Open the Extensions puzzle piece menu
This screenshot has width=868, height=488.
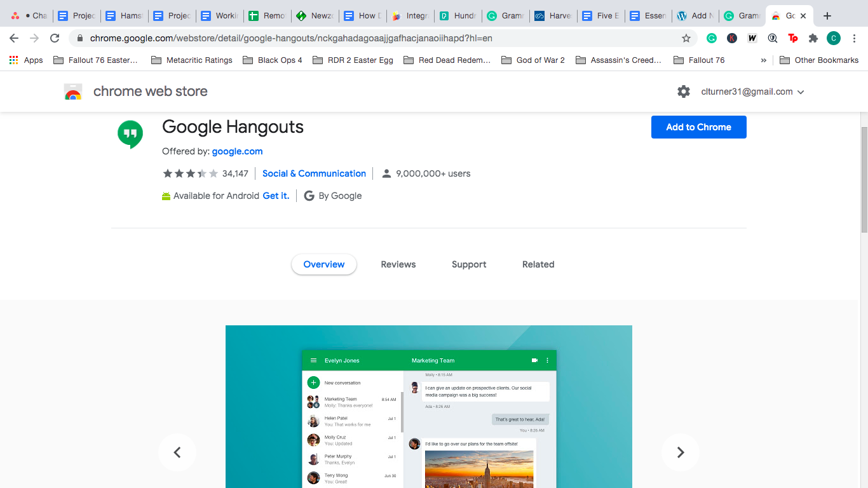click(x=813, y=38)
